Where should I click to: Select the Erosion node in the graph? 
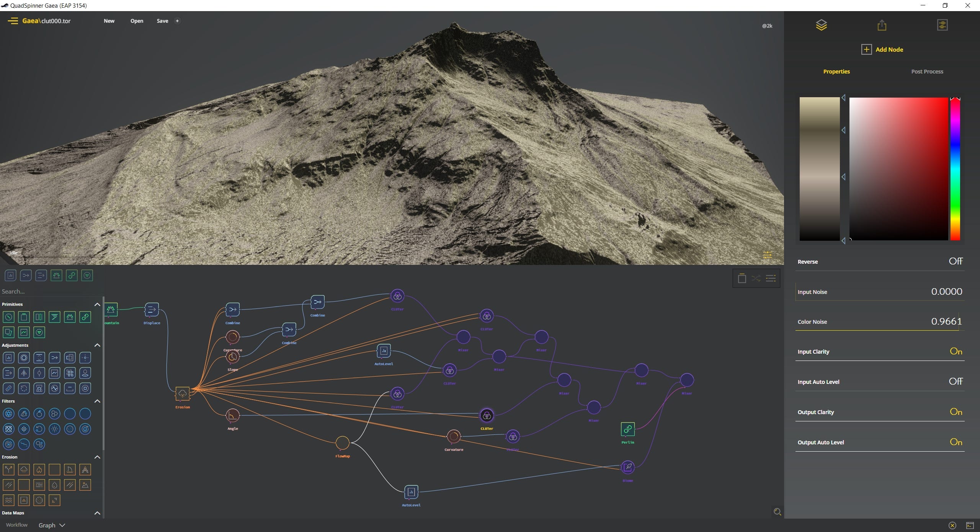(182, 393)
